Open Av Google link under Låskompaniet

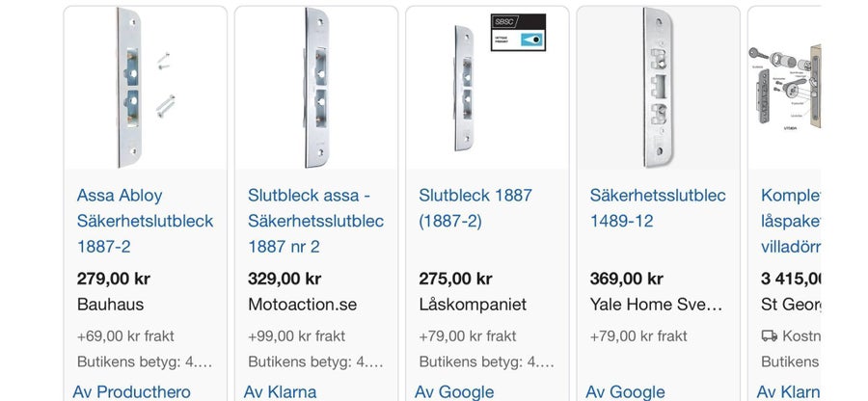tap(454, 392)
